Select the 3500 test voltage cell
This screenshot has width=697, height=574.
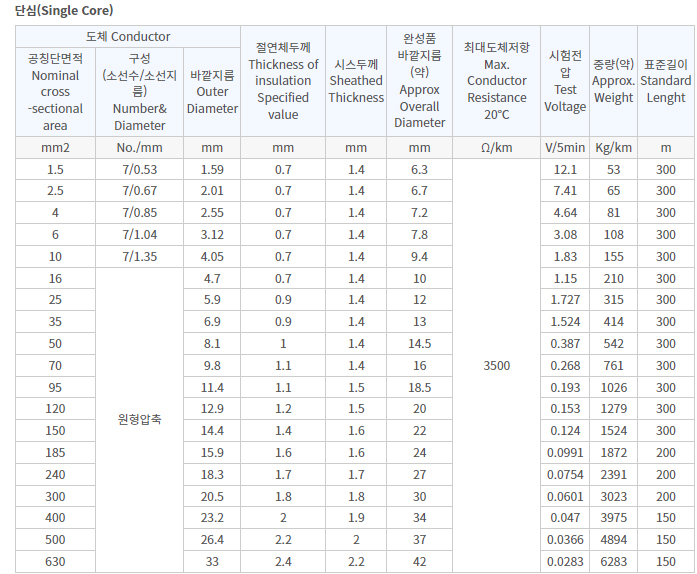click(x=496, y=366)
